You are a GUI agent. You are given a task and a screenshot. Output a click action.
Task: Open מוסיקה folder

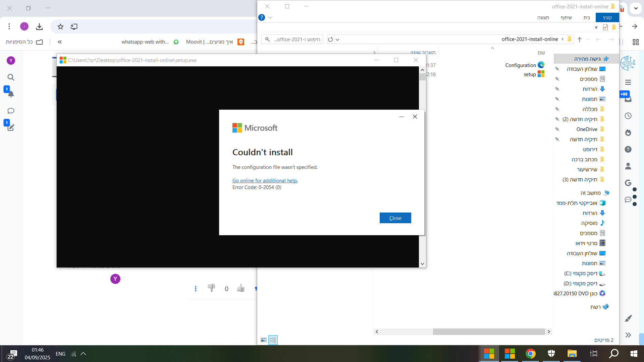(x=593, y=223)
